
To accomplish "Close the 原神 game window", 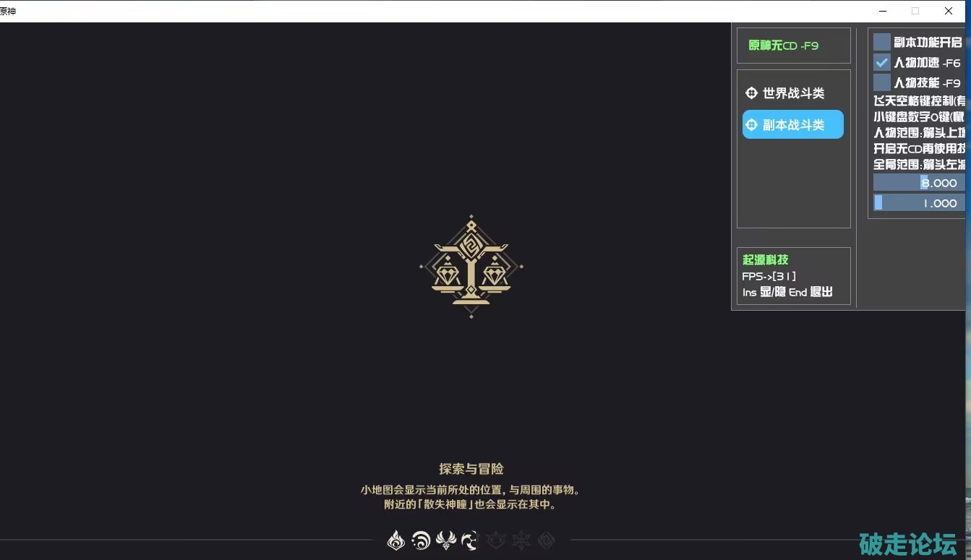I will (x=948, y=11).
